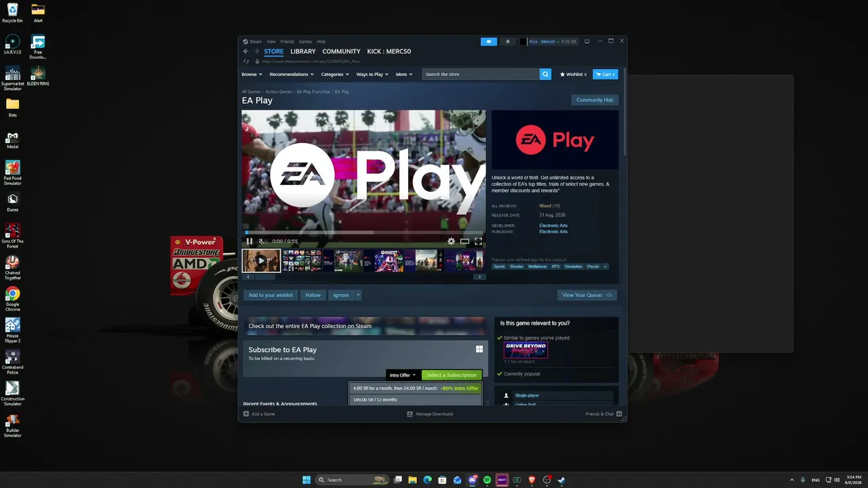This screenshot has width=868, height=488.
Task: Open the Games menu
Action: click(306, 41)
